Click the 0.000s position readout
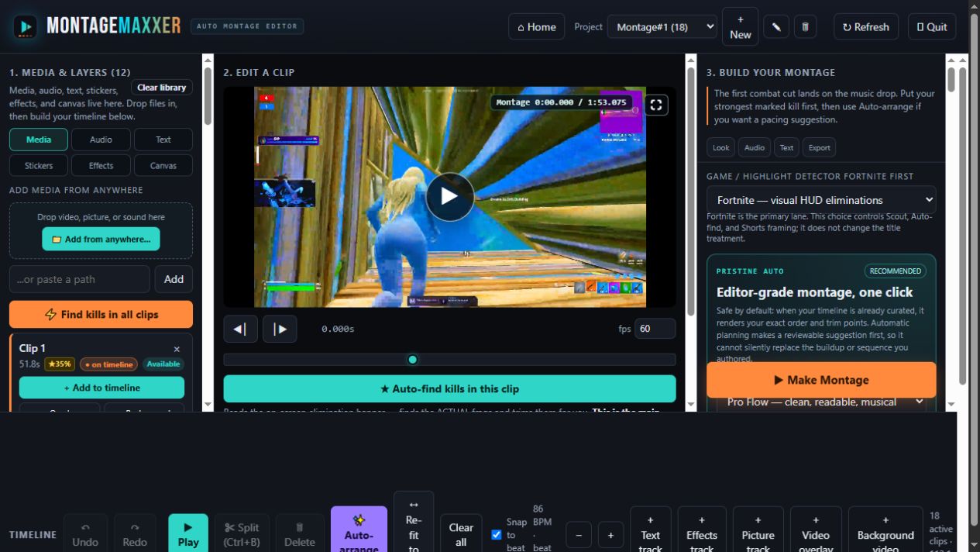 click(x=338, y=329)
